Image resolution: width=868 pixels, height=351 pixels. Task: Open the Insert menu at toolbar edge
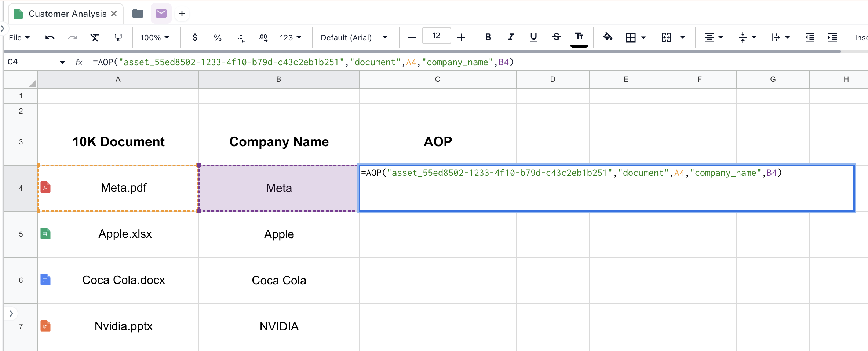click(861, 38)
